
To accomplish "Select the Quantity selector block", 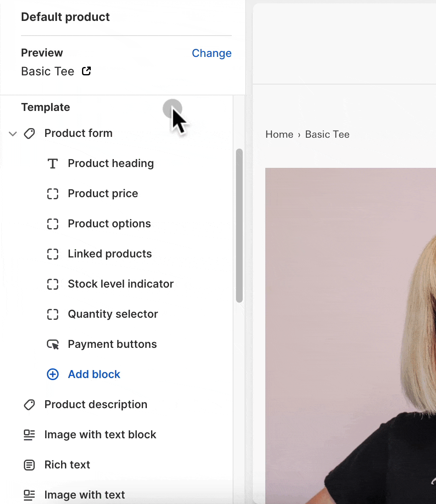I will [116, 314].
